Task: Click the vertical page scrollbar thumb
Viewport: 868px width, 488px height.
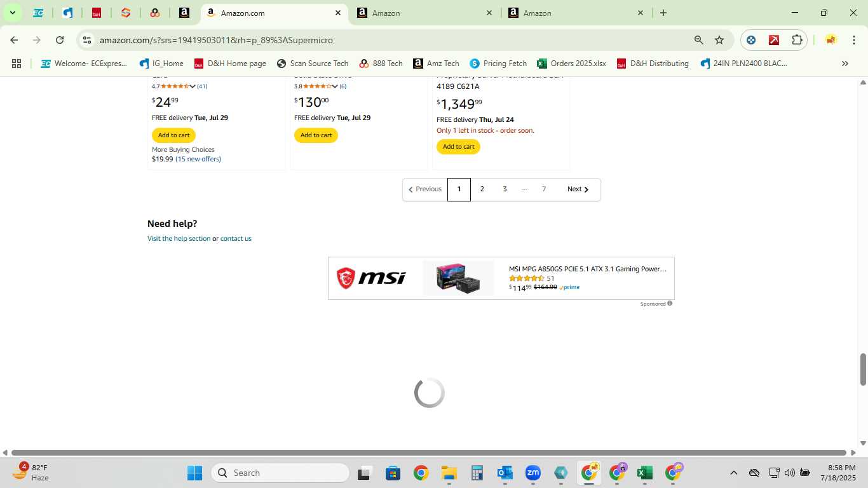Action: pos(864,369)
